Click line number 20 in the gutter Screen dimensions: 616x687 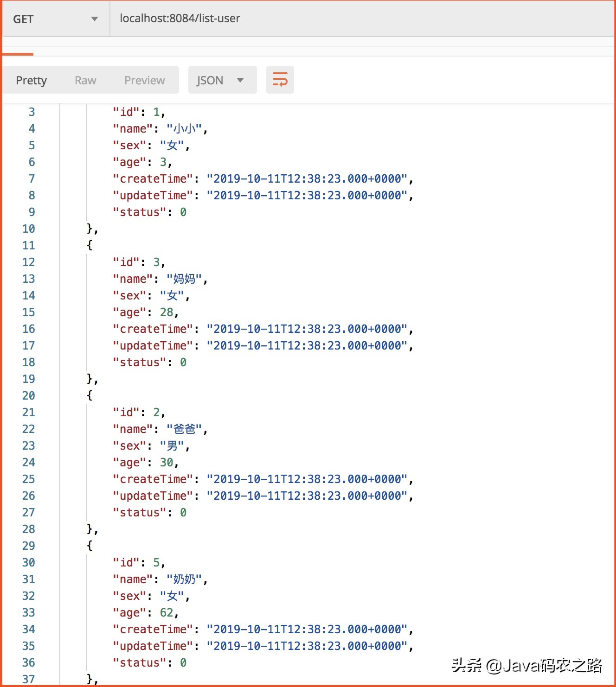[29, 396]
